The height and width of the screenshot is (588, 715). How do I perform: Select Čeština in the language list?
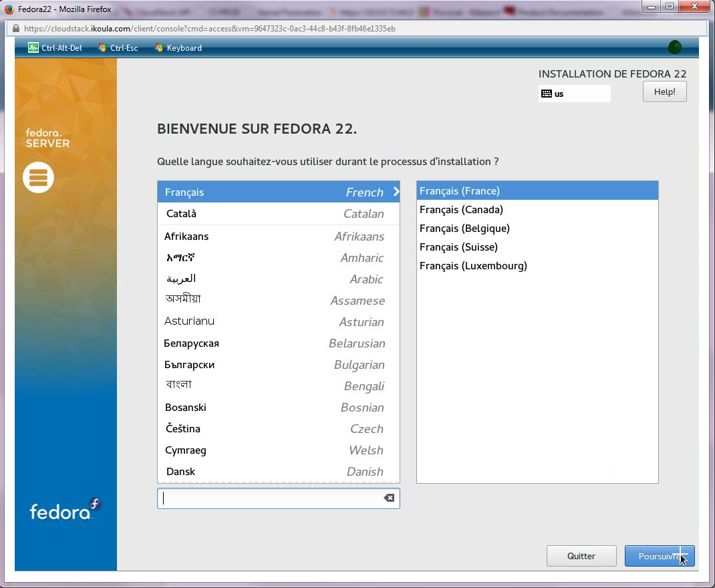click(x=182, y=428)
